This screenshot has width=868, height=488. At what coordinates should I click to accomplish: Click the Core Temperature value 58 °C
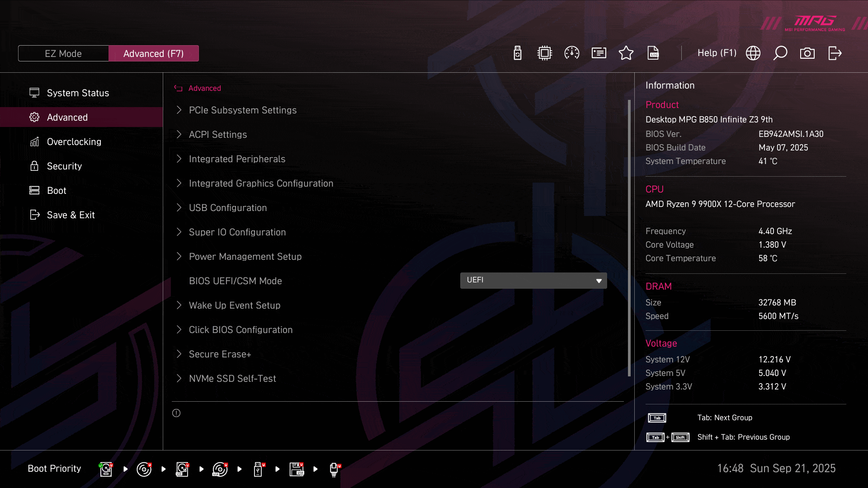pos(768,258)
